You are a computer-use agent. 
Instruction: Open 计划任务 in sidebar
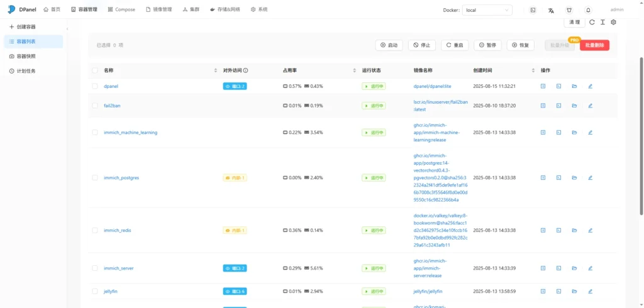[x=33, y=71]
